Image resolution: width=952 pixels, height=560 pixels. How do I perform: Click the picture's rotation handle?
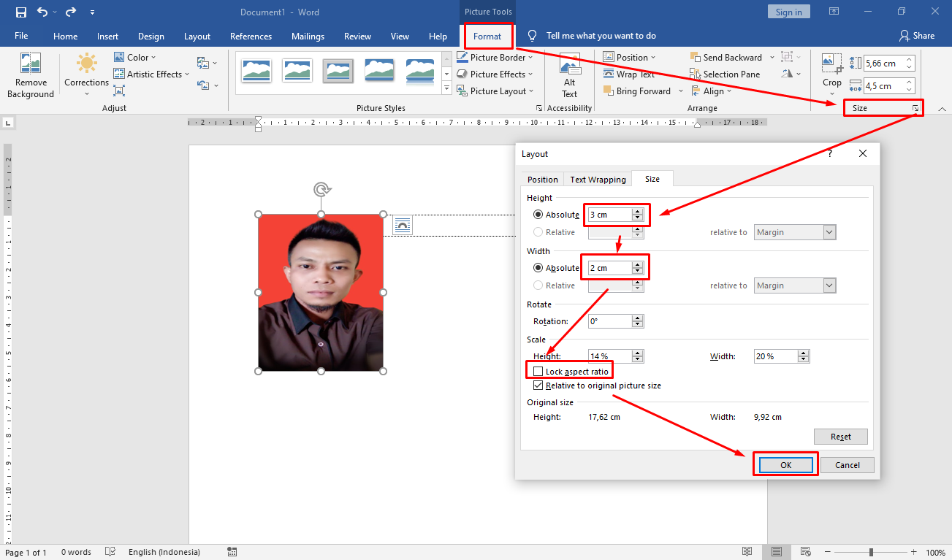pos(321,190)
